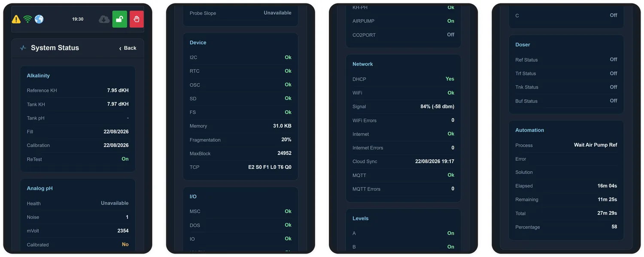The image size is (644, 257).
Task: Click the ReTest On status value
Action: (125, 159)
